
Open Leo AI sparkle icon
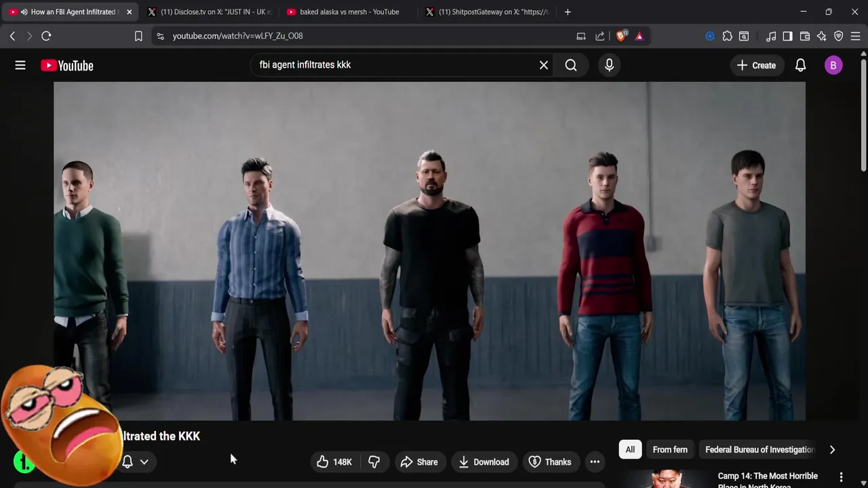coord(822,36)
